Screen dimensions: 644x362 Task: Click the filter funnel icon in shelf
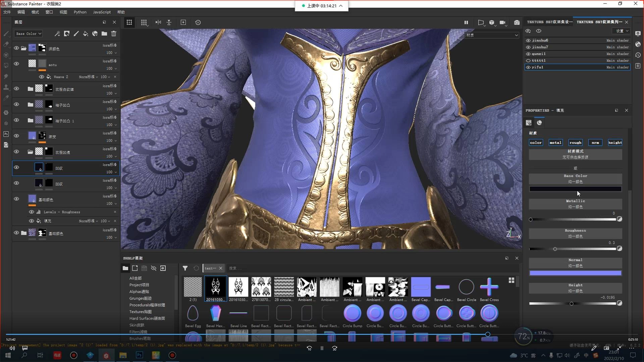pos(185,268)
